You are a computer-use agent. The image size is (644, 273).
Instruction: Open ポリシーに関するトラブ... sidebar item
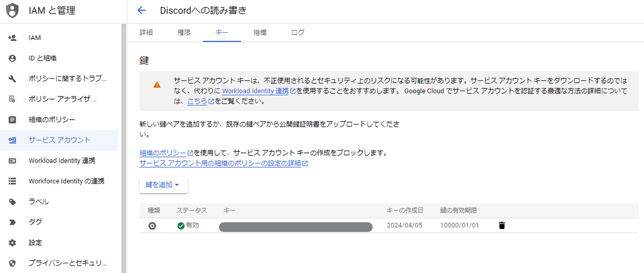59,79
